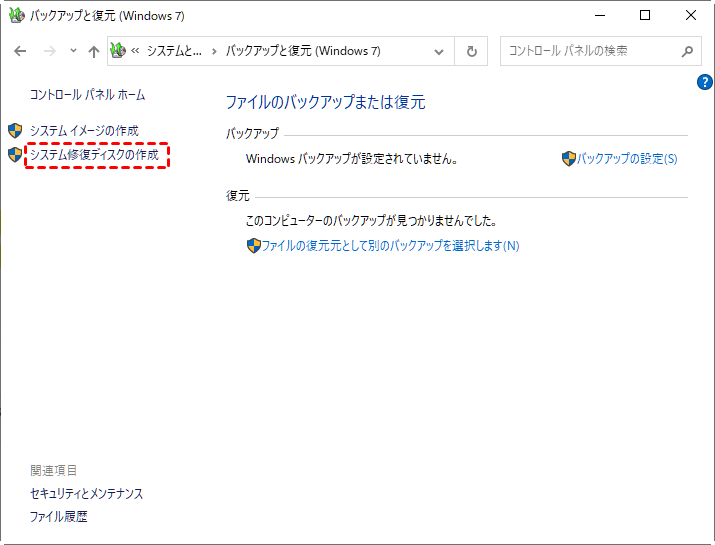Click バックアップの設定(S) link
Screen dimensions: 715x545
click(627, 159)
